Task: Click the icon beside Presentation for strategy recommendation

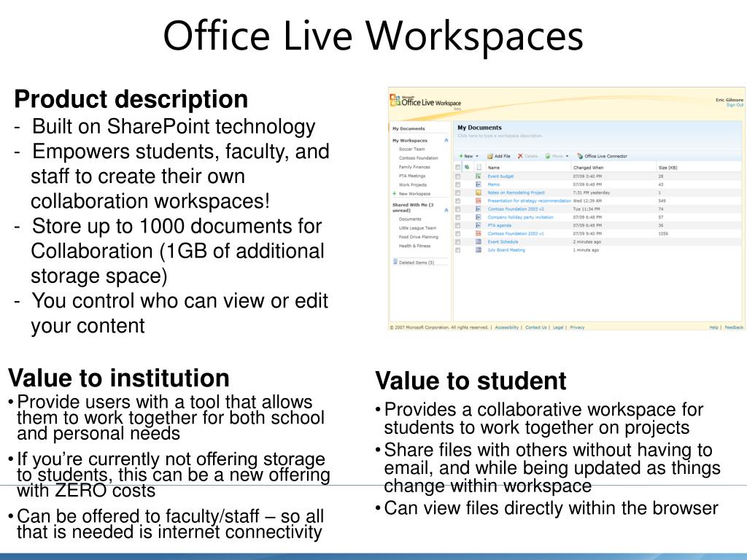Action: coord(479,201)
